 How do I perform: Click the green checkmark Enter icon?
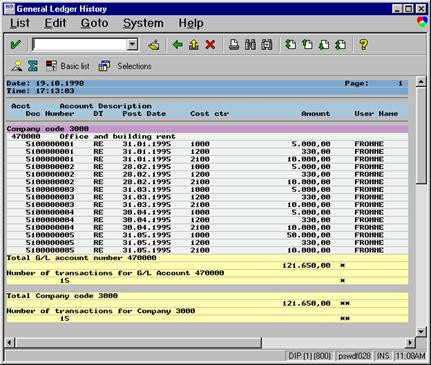(x=15, y=44)
